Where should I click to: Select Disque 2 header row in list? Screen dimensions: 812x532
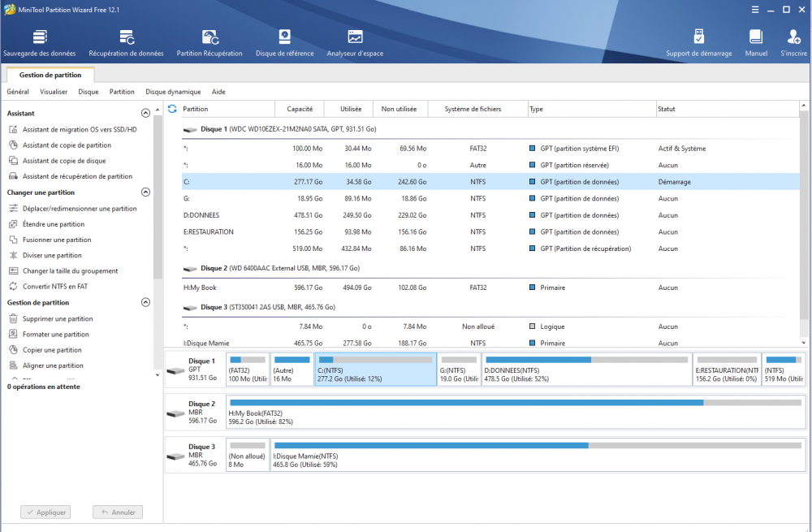pyautogui.click(x=490, y=268)
